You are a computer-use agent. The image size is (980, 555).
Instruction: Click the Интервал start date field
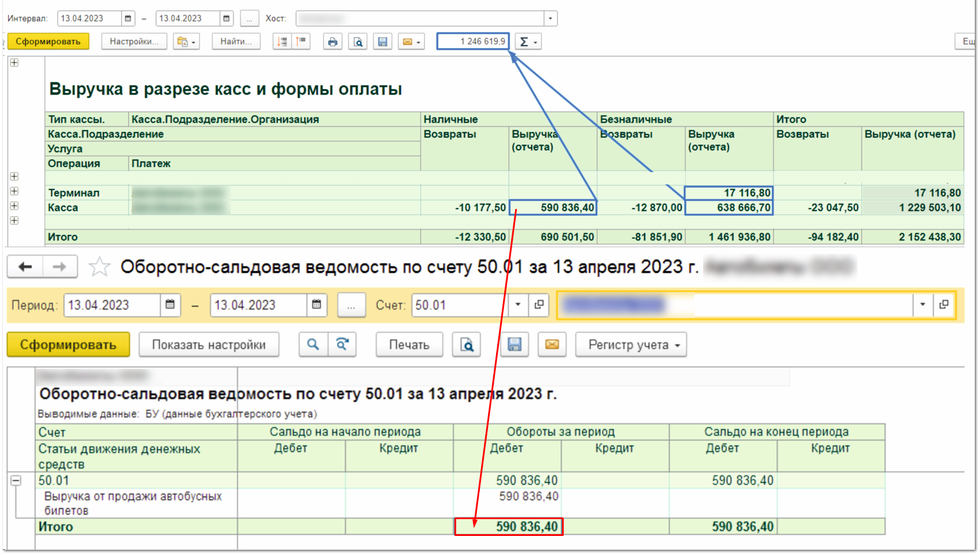89,18
